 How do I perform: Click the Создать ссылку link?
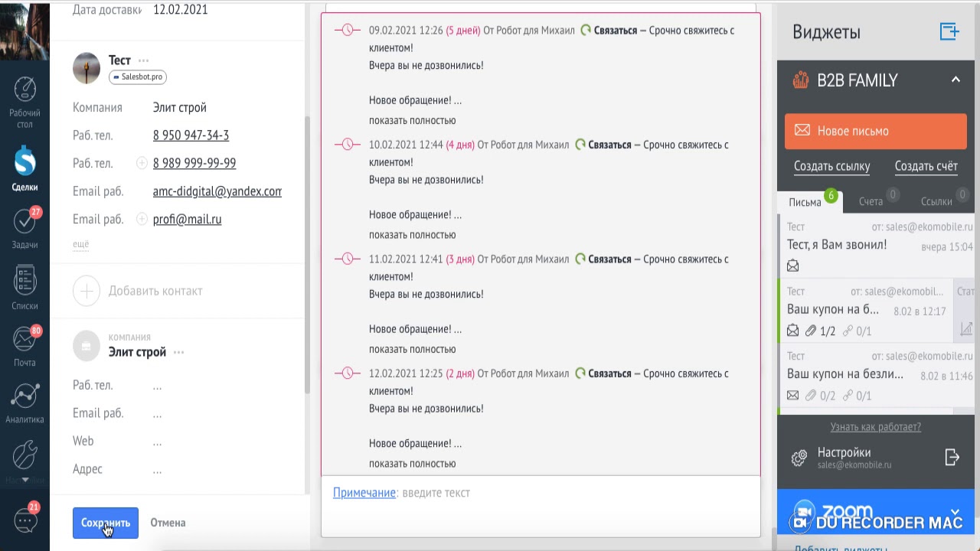(x=831, y=166)
